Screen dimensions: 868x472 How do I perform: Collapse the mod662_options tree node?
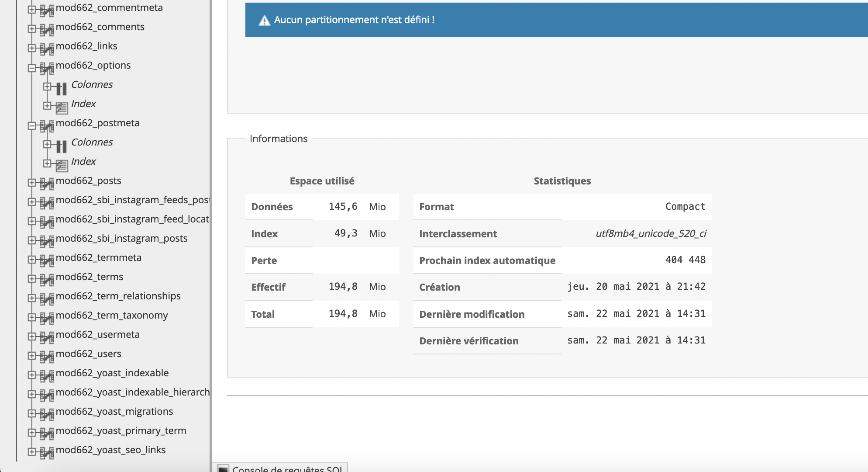click(x=31, y=68)
